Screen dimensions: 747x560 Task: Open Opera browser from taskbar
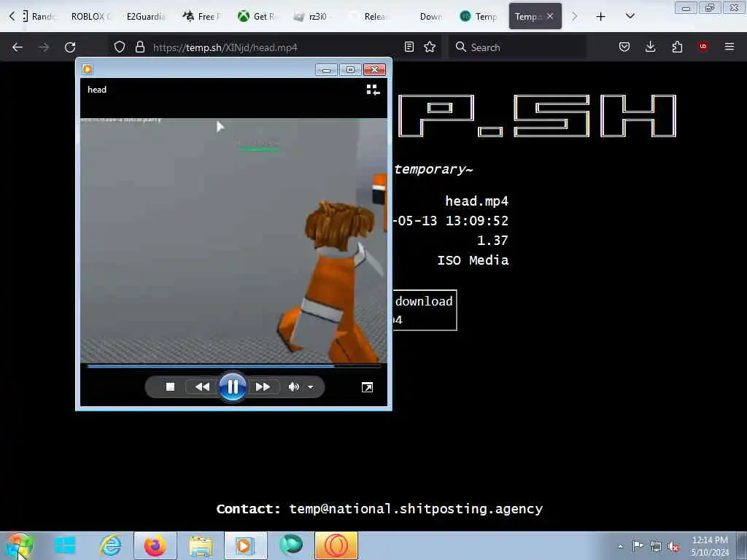[336, 545]
